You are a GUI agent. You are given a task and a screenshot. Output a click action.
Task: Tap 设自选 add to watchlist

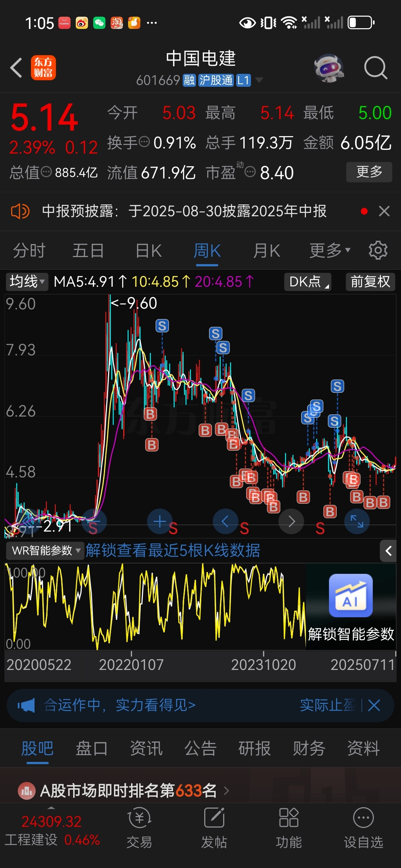[x=363, y=828]
